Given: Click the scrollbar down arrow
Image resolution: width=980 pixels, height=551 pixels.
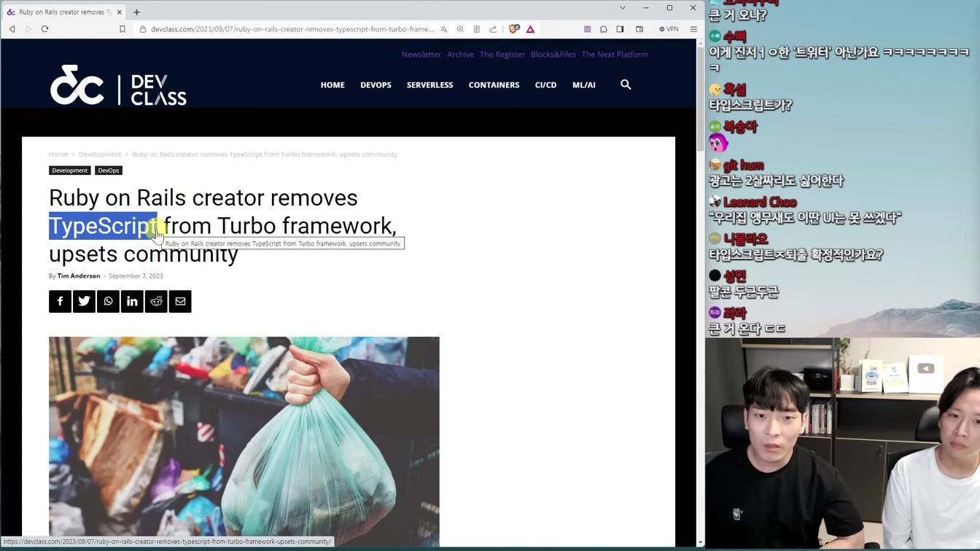Looking at the screenshot, I should [x=700, y=542].
